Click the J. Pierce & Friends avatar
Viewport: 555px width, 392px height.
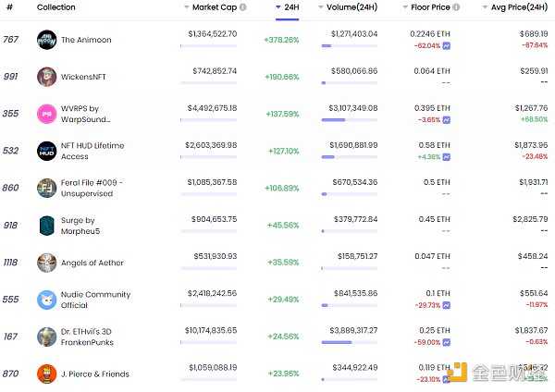[x=47, y=374]
